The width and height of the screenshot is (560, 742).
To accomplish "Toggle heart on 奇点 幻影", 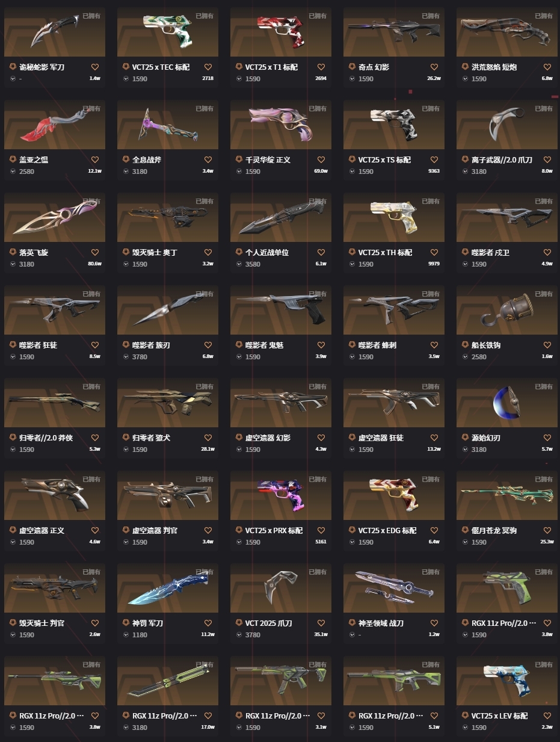I will [x=434, y=67].
